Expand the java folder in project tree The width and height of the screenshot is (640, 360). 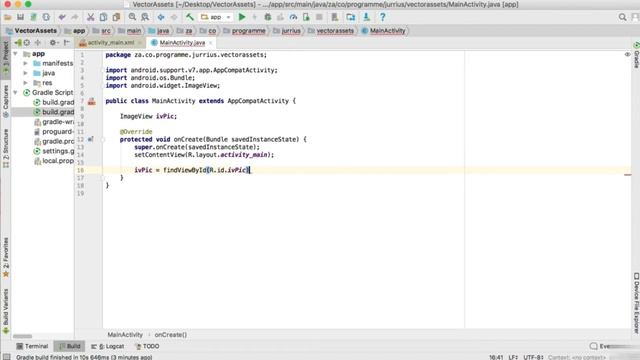[x=25, y=73]
